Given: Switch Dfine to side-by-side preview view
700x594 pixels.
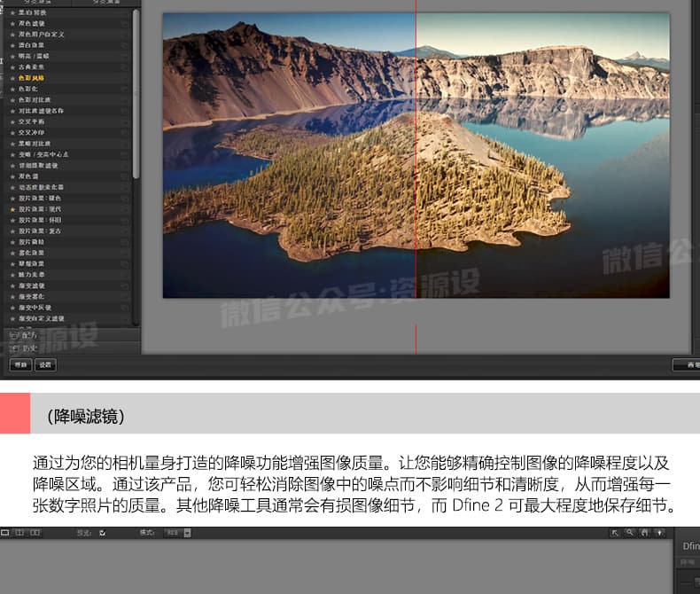Looking at the screenshot, I should tap(35, 532).
